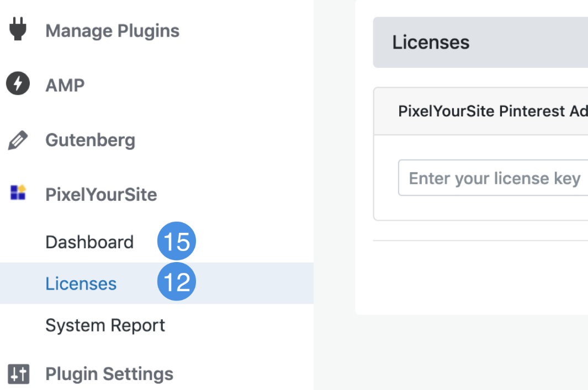Click the blue badge numbered 12
Viewport: 588px width, 390px height.
pos(177,283)
